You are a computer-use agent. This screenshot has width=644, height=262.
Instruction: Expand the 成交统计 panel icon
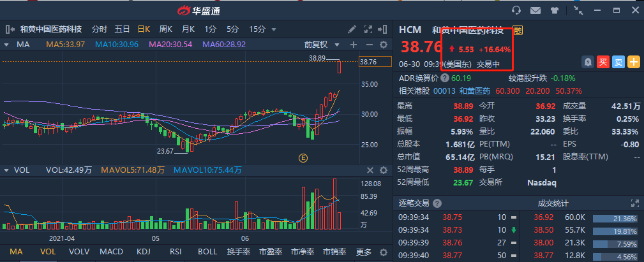pos(635,203)
